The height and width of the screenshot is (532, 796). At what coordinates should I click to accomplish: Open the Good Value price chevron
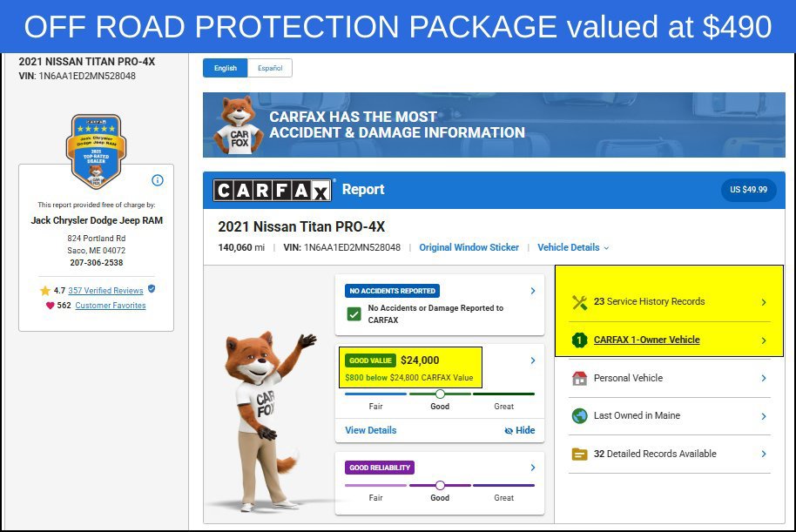(533, 360)
